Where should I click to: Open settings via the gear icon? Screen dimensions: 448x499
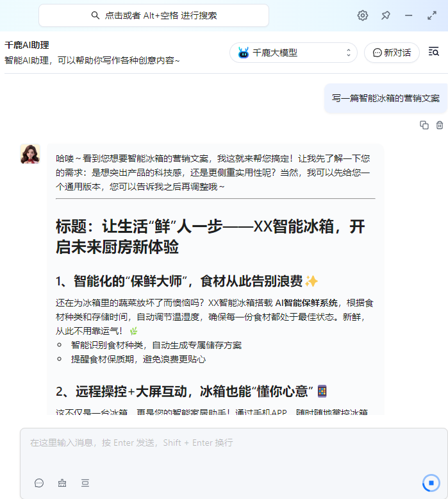click(363, 15)
